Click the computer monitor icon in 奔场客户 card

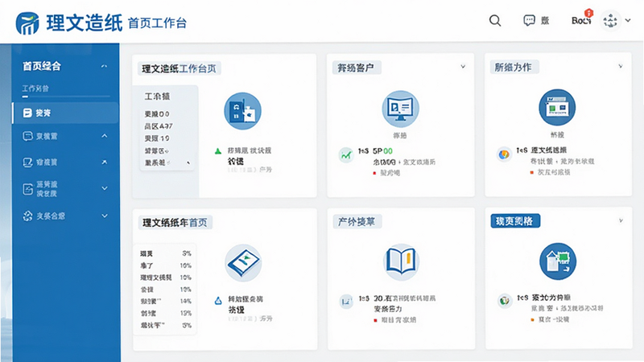pos(400,109)
